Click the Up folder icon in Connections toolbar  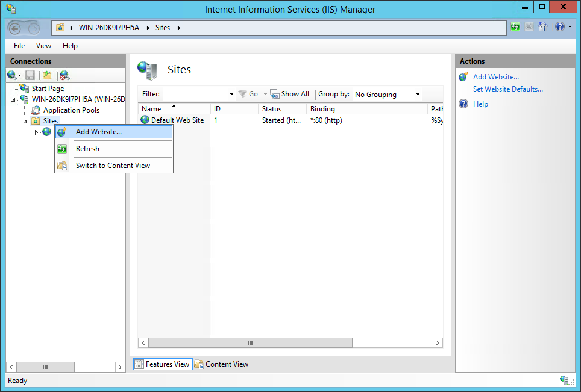point(47,75)
